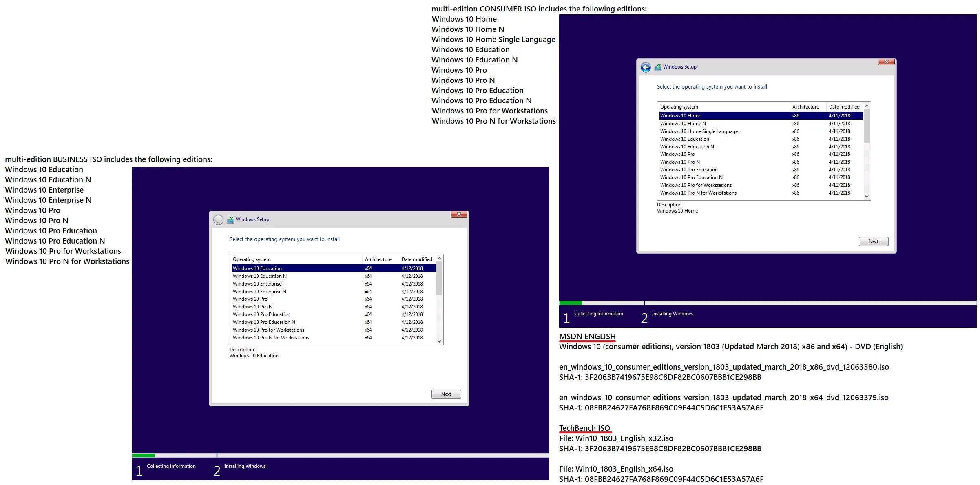980x485 pixels.
Task: Click blue back arrow in x86 Windows Setup
Action: (646, 67)
